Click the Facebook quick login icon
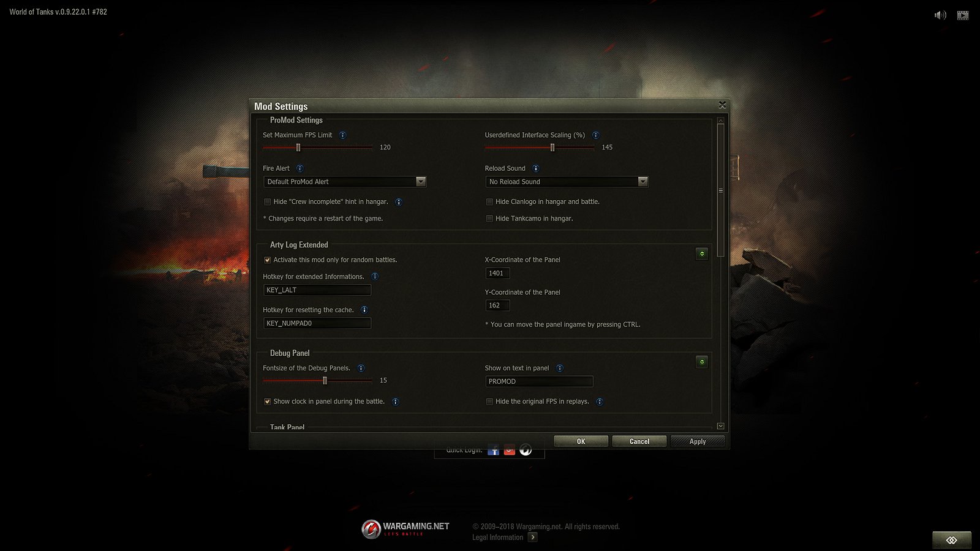Screen dimensions: 980x551 (494, 451)
